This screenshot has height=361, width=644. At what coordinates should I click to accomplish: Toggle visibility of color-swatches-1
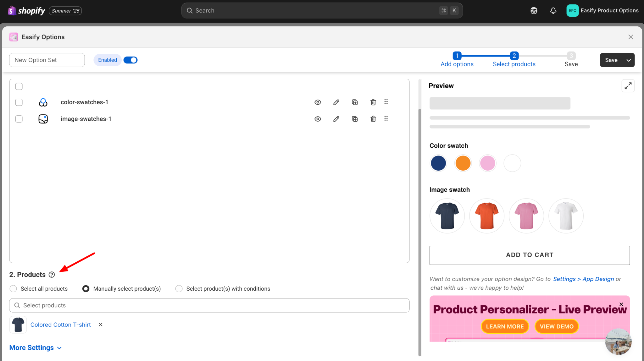pyautogui.click(x=318, y=102)
